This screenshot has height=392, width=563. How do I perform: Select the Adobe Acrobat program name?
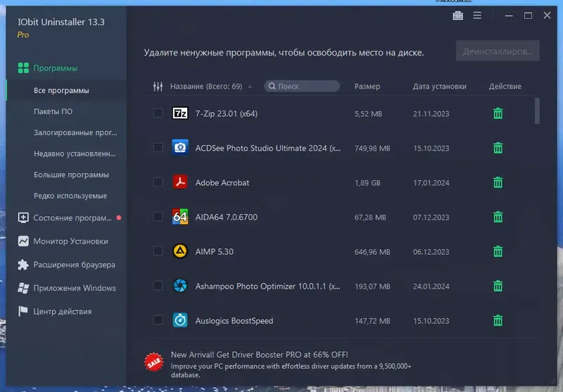click(x=222, y=183)
